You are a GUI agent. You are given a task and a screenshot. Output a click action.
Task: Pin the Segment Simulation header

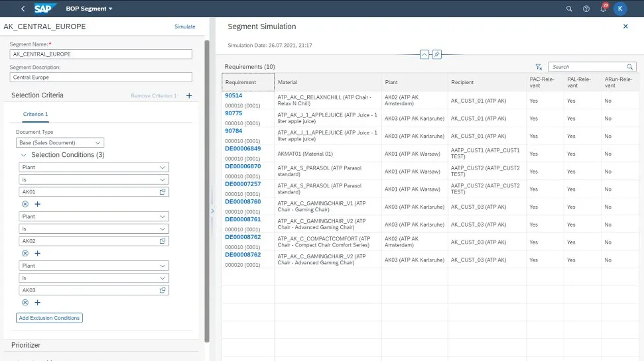pos(436,55)
